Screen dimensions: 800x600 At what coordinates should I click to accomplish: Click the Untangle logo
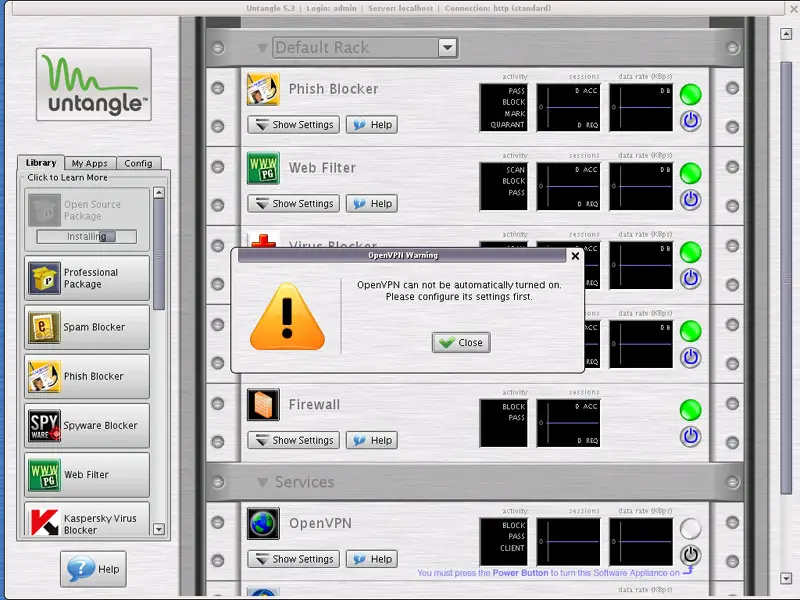(x=94, y=85)
